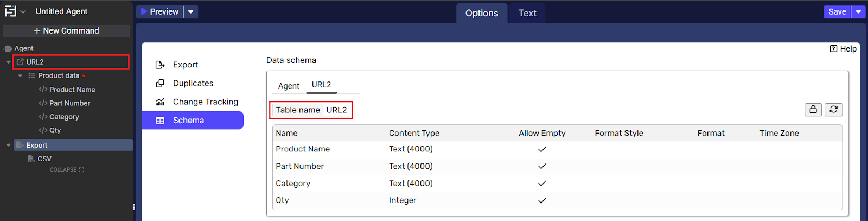The width and height of the screenshot is (868, 221).
Task: Open Content Type for Product Name
Action: coord(411,149)
